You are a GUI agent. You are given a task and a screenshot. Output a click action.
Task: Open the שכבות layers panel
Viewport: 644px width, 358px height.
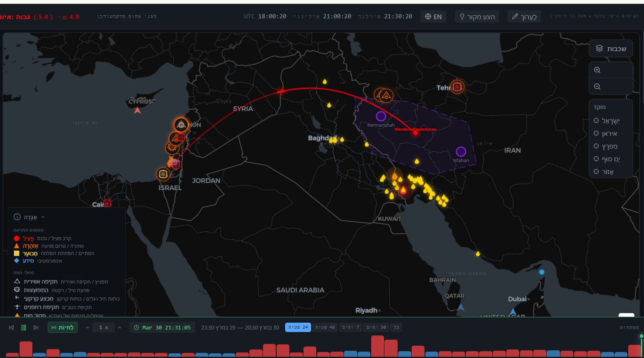(611, 49)
